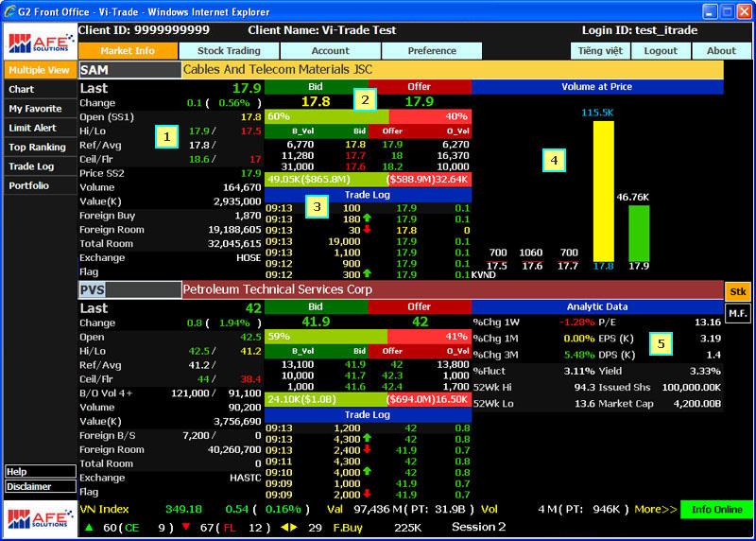Click the Foreign Room value 19,188,605
Image resolution: width=756 pixels, height=541 pixels.
pyautogui.click(x=234, y=230)
